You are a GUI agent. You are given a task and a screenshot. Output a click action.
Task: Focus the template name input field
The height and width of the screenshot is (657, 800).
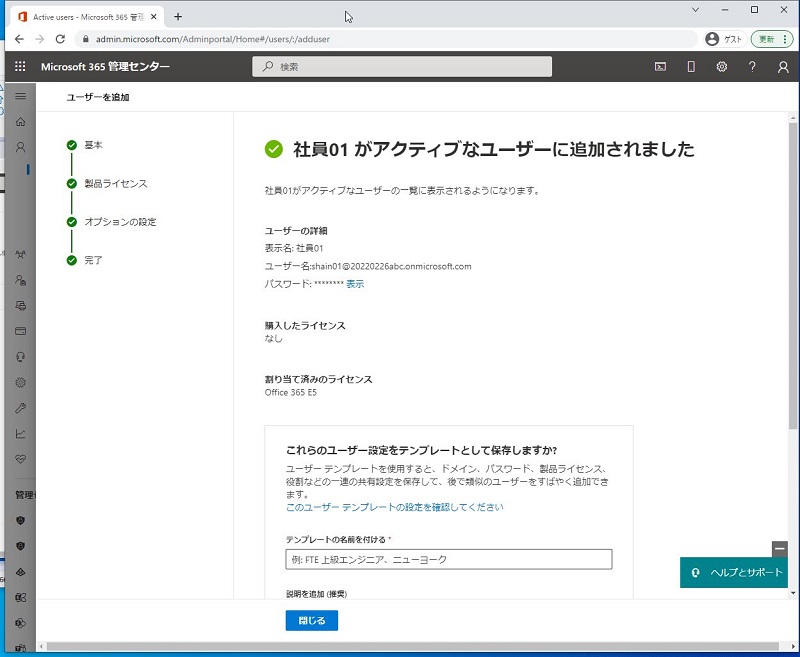[449, 559]
